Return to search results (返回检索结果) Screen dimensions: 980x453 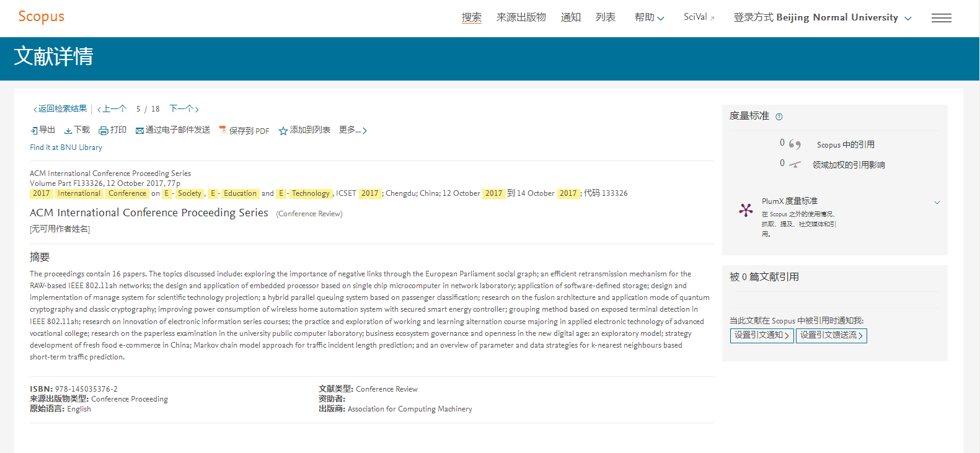(x=60, y=109)
